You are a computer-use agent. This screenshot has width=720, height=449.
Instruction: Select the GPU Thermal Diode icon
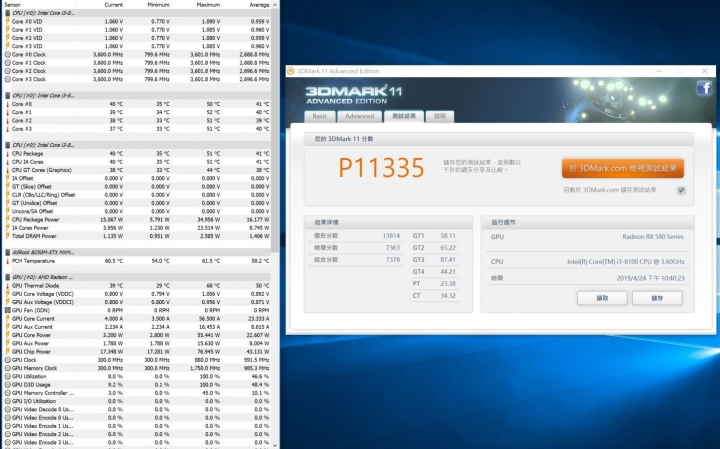coord(7,286)
